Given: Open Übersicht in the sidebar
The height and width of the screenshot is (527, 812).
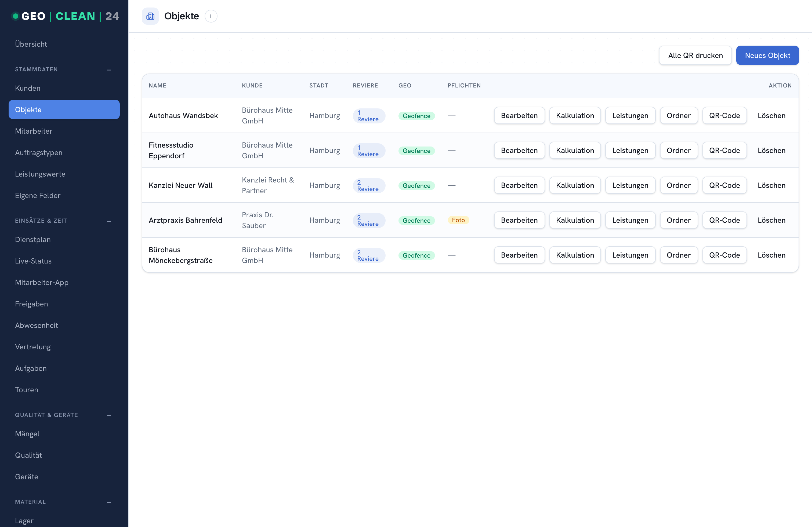Looking at the screenshot, I should (x=64, y=44).
